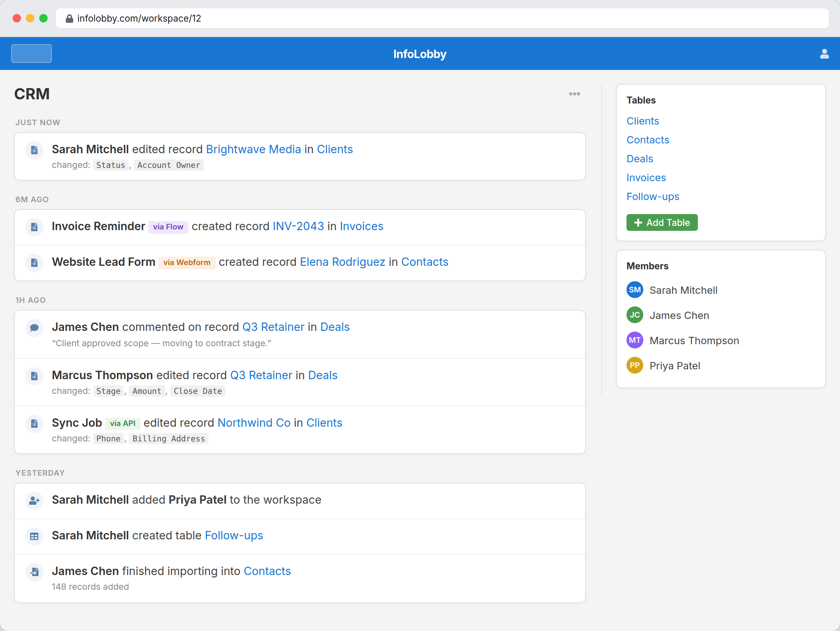Open the Contacts table in Tables panel
Image resolution: width=840 pixels, height=631 pixels.
pyautogui.click(x=647, y=140)
